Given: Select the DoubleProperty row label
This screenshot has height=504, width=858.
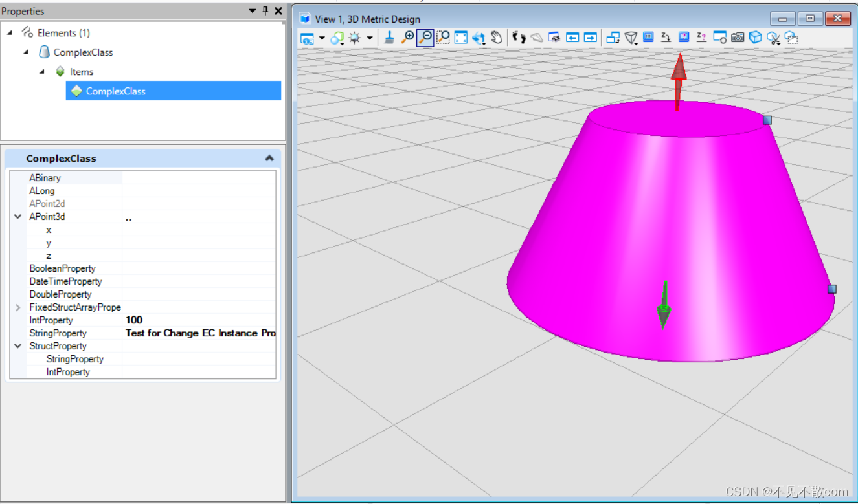Looking at the screenshot, I should (x=60, y=294).
